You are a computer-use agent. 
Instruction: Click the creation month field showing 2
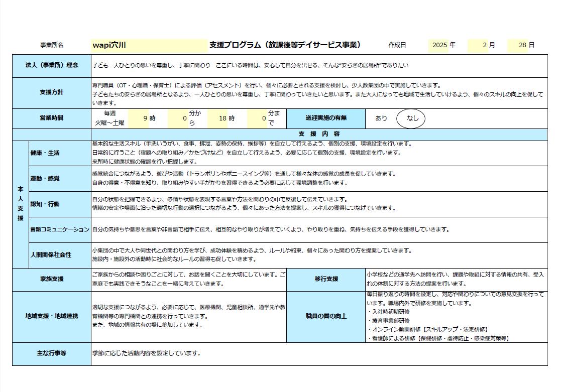point(478,45)
